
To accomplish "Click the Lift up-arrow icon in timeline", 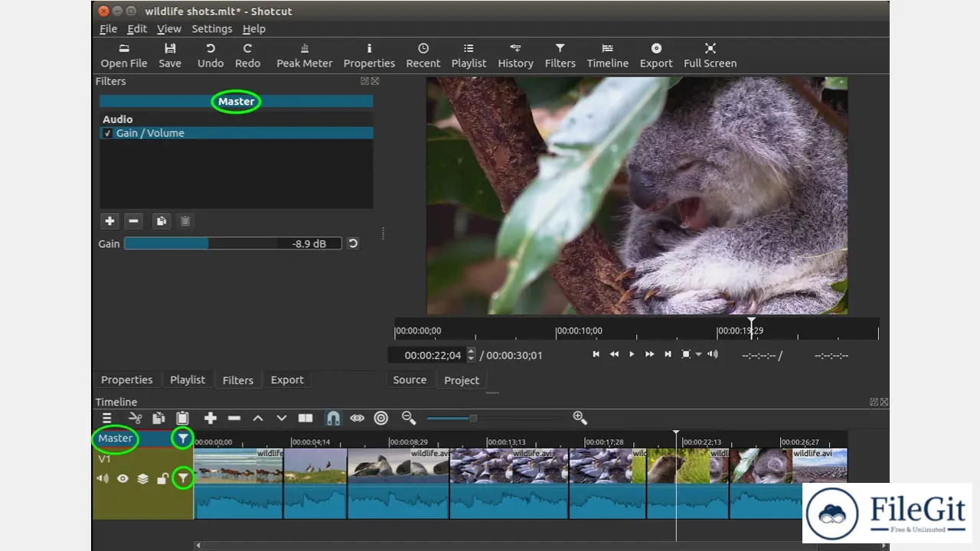I will [x=258, y=418].
